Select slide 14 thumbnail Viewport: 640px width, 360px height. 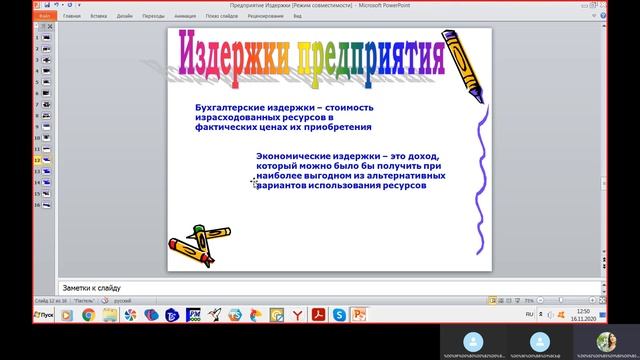click(47, 182)
